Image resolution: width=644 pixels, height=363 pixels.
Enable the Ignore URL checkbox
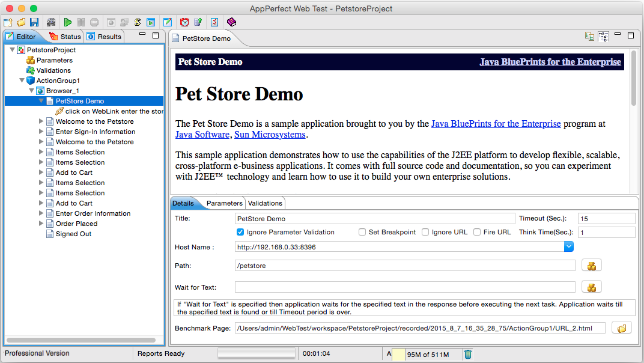pos(425,232)
